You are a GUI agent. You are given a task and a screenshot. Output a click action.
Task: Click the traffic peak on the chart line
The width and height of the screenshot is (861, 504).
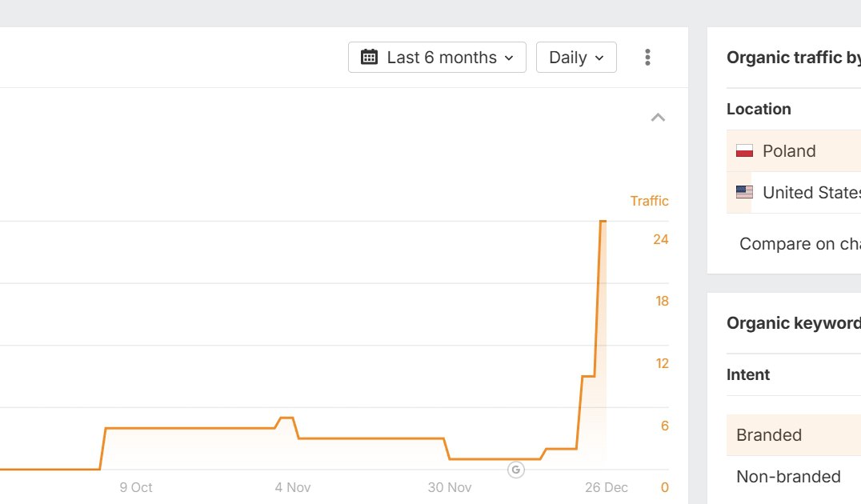coord(603,221)
